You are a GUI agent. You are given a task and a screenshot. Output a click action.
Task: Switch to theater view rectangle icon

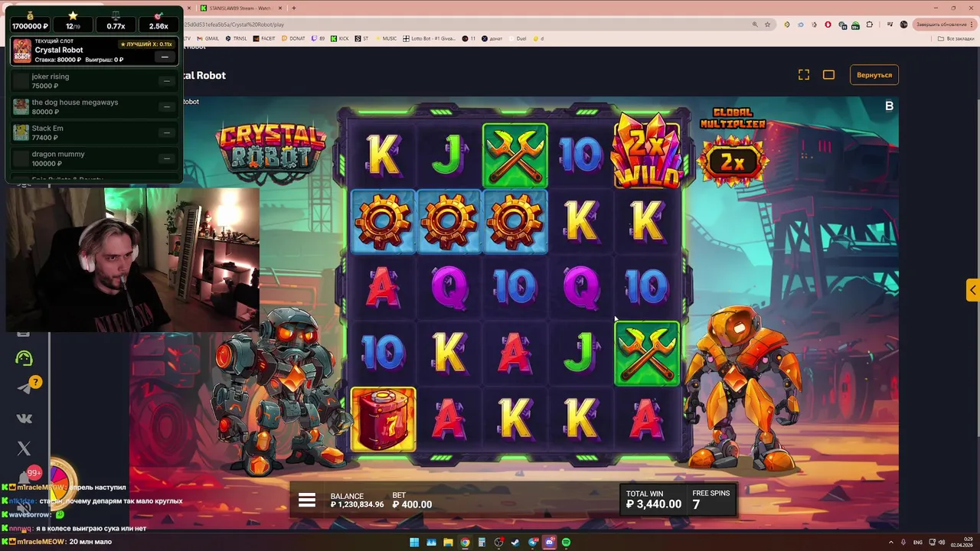click(x=828, y=75)
